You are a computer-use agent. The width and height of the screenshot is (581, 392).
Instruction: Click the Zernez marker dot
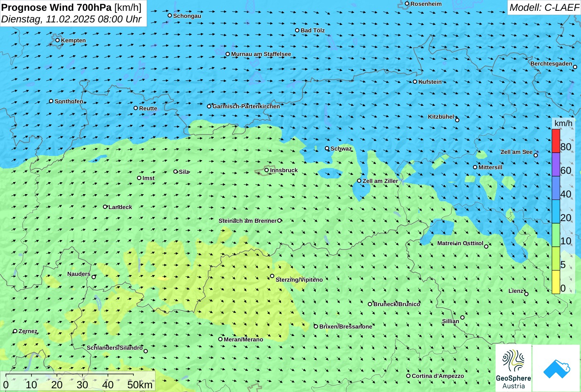tap(15, 331)
